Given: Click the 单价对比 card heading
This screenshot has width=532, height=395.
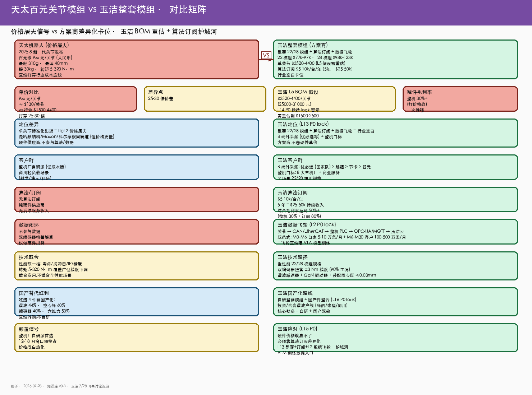Looking at the screenshot, I should (x=29, y=92).
